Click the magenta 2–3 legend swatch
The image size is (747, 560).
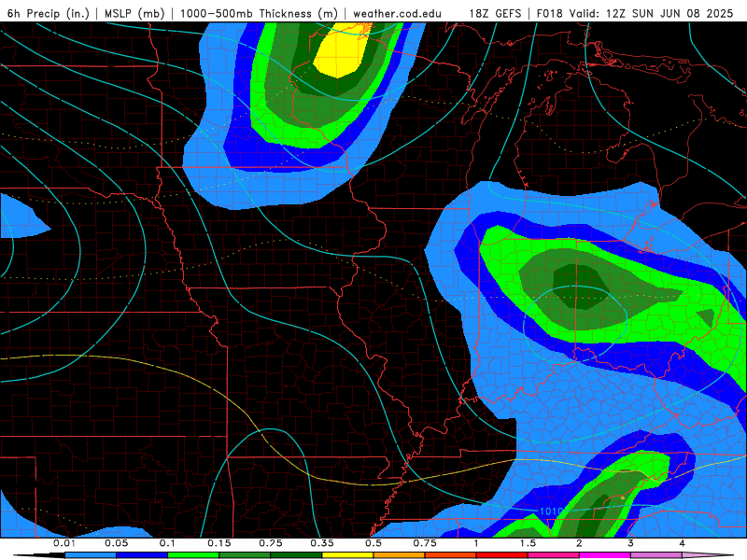605,555
